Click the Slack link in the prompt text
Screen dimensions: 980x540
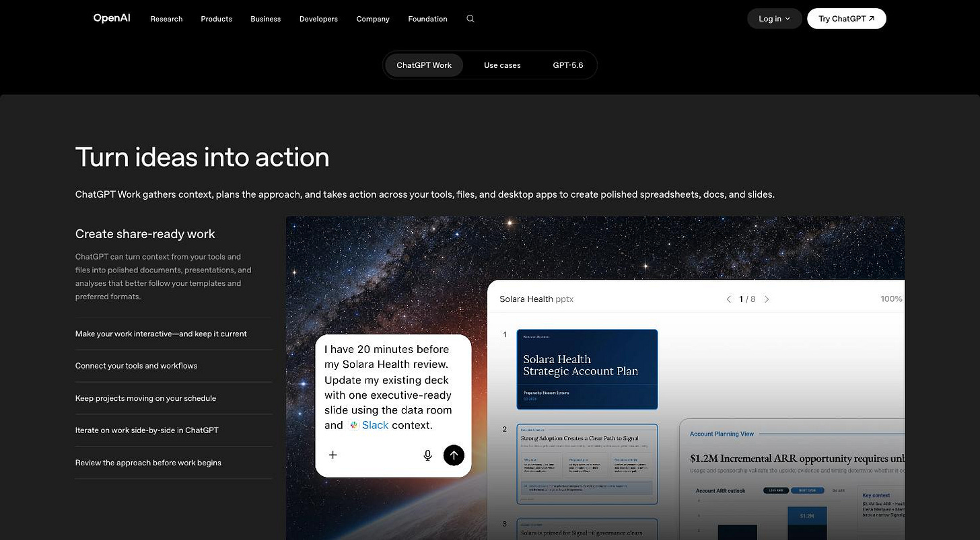[375, 425]
